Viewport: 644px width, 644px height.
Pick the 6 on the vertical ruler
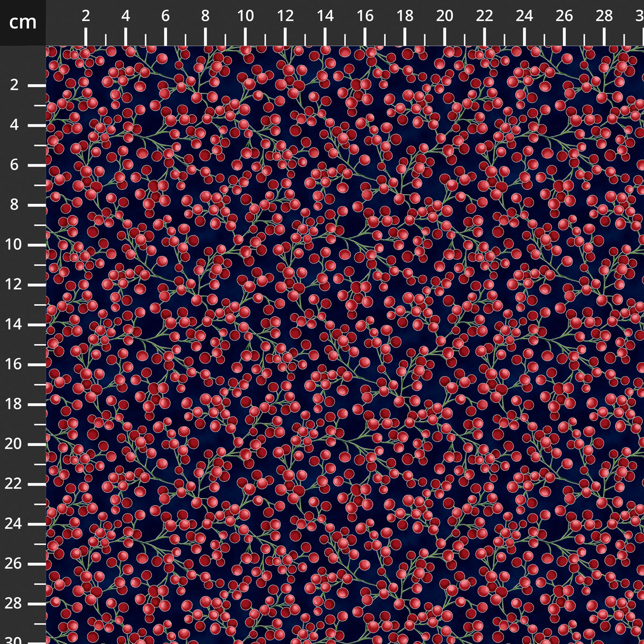pos(14,165)
